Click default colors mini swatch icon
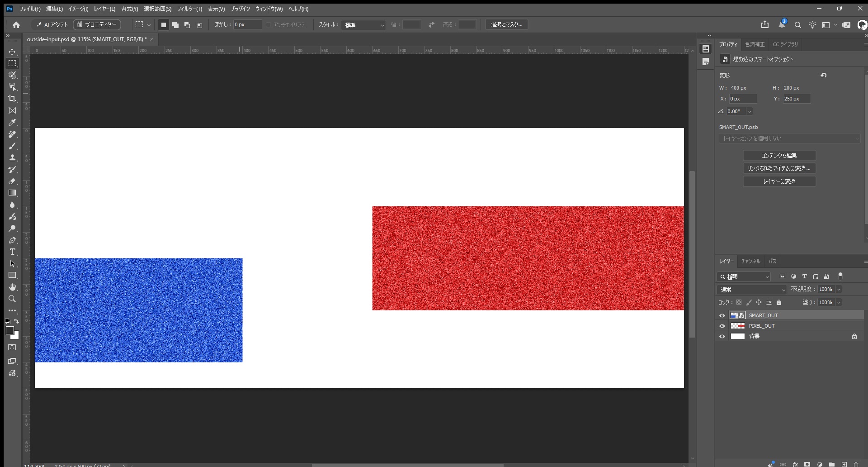Image resolution: width=868 pixels, height=467 pixels. tap(7, 321)
